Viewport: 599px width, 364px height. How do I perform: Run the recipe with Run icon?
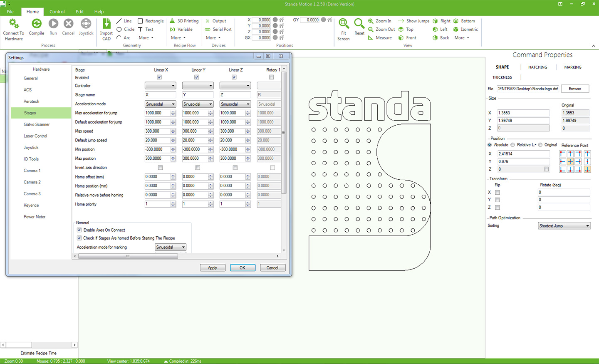pyautogui.click(x=53, y=24)
